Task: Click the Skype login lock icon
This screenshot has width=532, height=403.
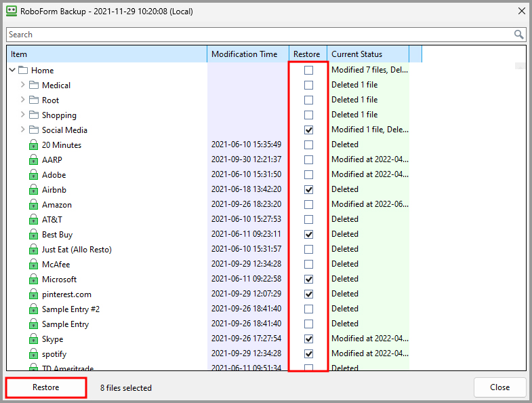Action: (x=33, y=339)
